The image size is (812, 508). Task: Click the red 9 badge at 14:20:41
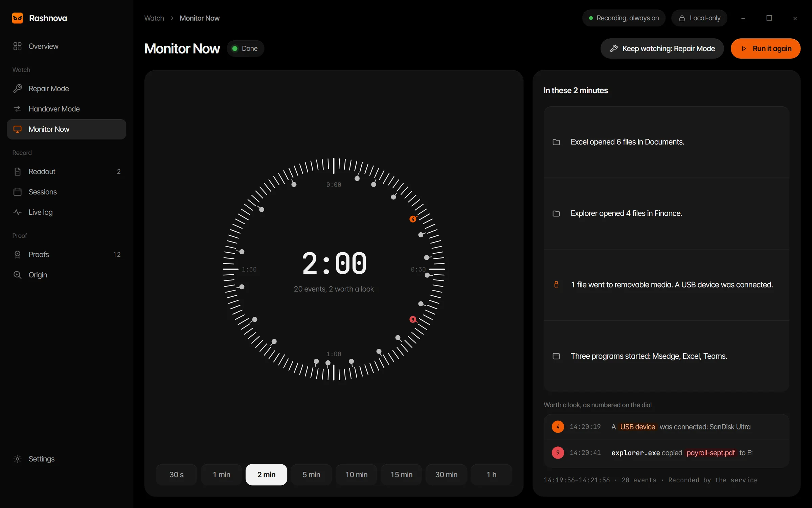click(x=558, y=452)
